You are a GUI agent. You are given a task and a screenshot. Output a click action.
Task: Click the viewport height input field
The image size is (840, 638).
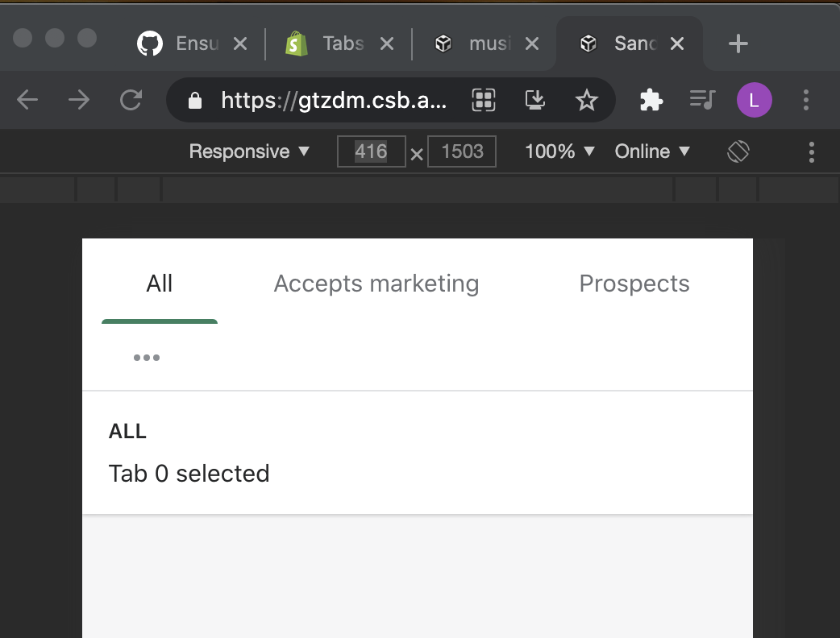point(462,151)
